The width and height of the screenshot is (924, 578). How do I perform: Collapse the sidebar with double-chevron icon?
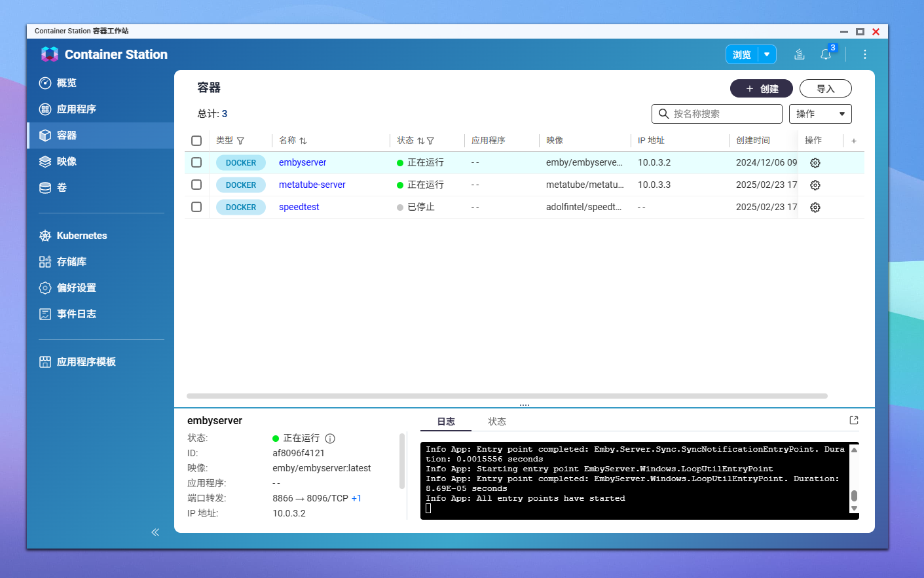(x=155, y=532)
